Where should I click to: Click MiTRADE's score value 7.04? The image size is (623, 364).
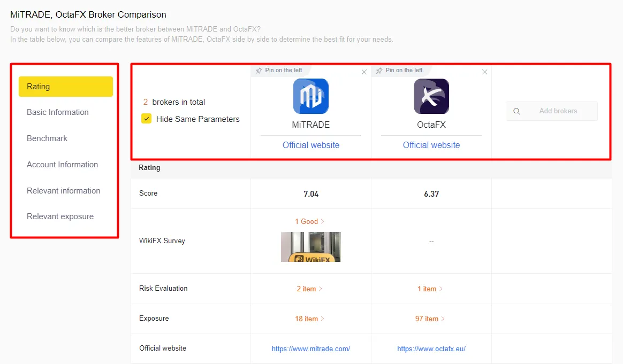(x=311, y=194)
